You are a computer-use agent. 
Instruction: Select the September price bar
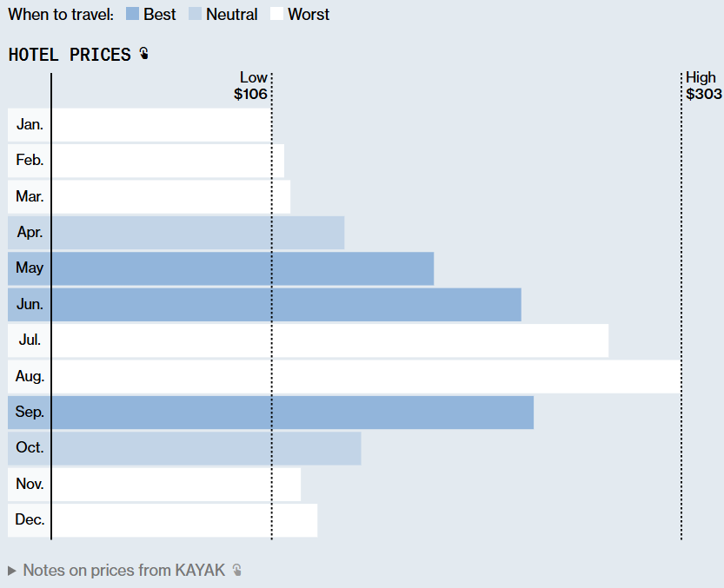293,413
